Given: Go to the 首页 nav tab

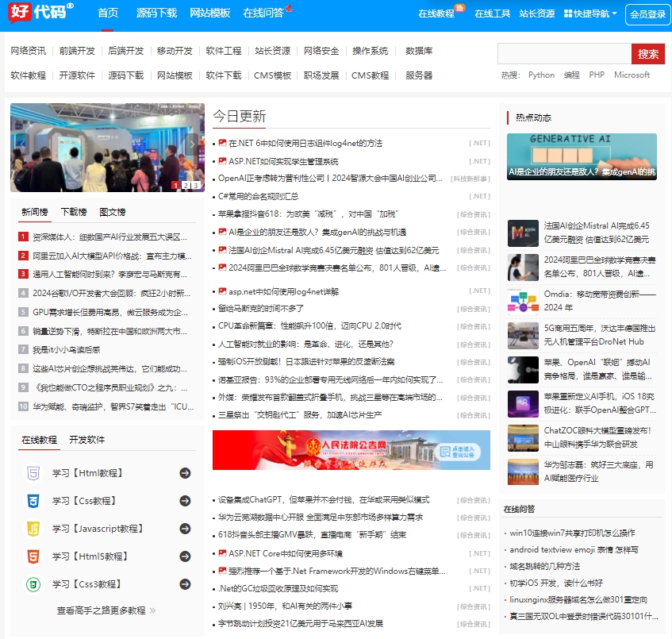Looking at the screenshot, I should coord(108,13).
